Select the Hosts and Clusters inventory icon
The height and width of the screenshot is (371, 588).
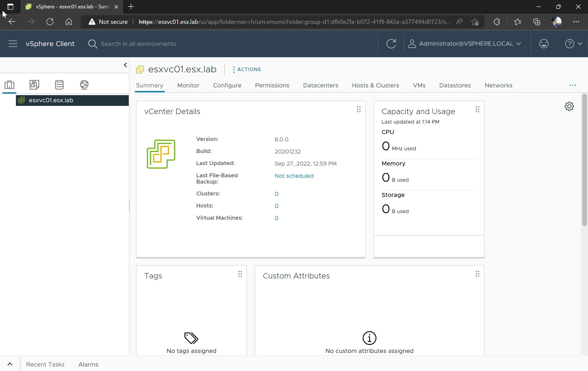click(x=10, y=85)
